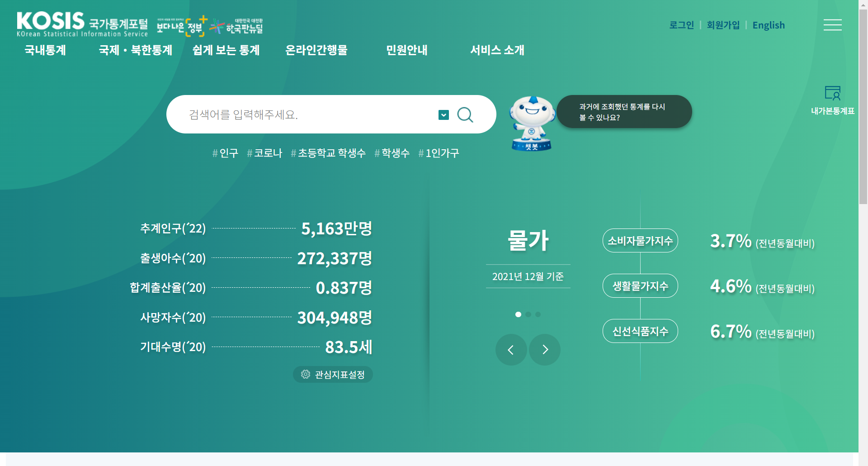Open the 서비스 소개 menu
The height and width of the screenshot is (466, 868).
click(497, 50)
